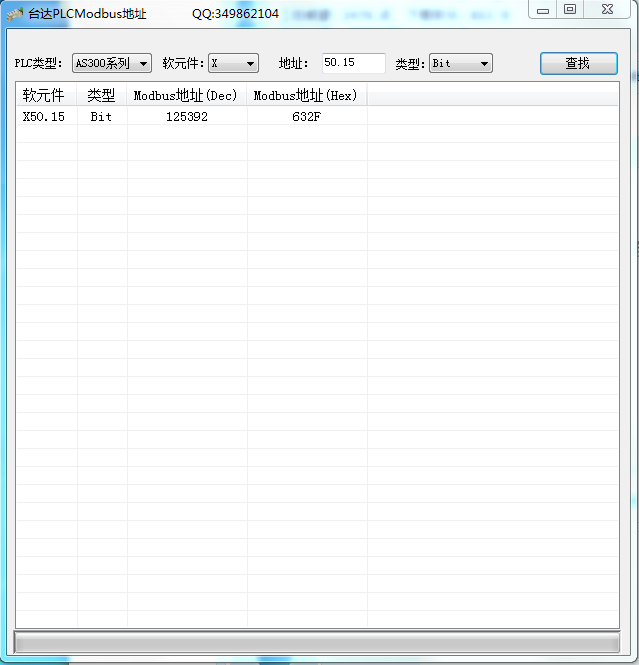Click the PLC类型 label
639x665 pixels.
pyautogui.click(x=38, y=63)
